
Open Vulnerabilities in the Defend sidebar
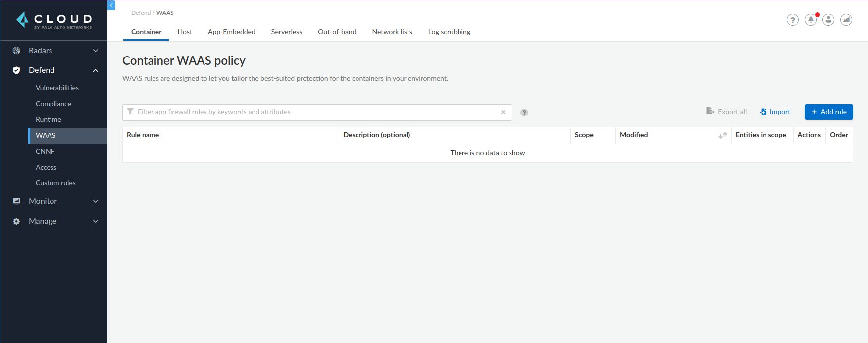[x=57, y=88]
